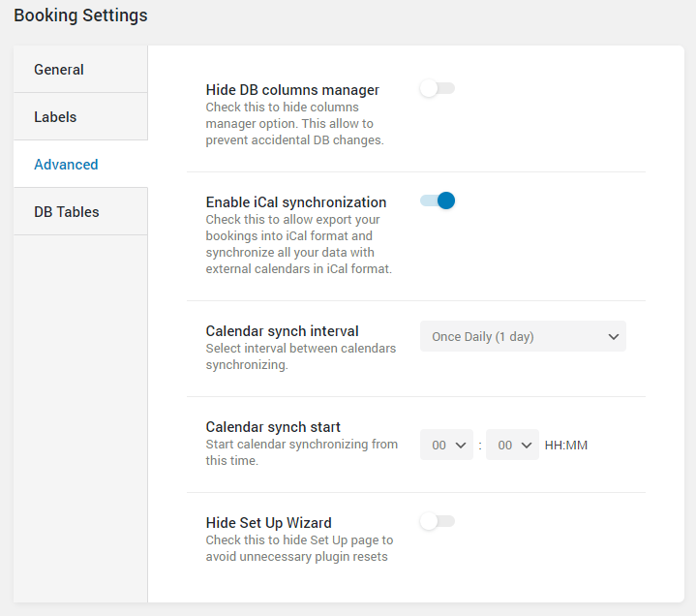Click the 'Enable iCal synchronization' title
696x616 pixels.
(296, 202)
